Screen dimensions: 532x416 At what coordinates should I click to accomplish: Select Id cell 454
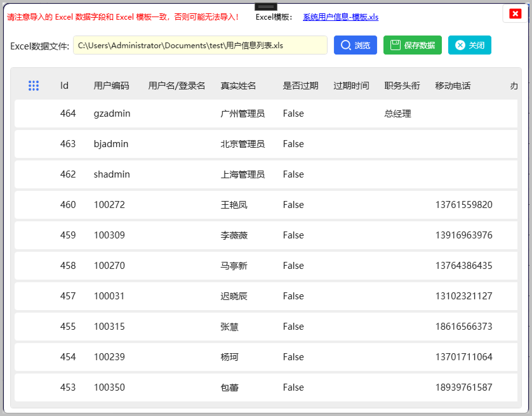tap(68, 357)
